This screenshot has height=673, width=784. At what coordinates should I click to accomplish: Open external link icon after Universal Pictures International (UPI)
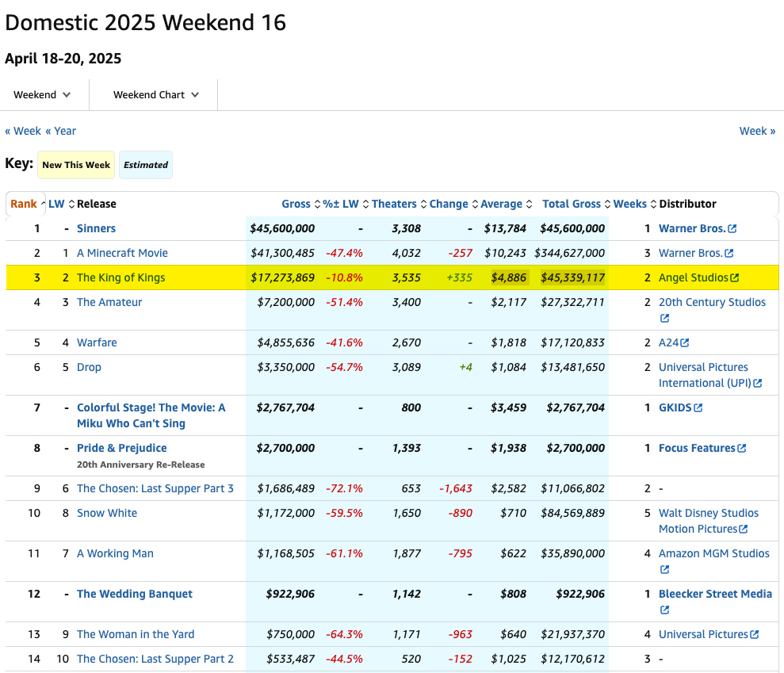(x=757, y=384)
